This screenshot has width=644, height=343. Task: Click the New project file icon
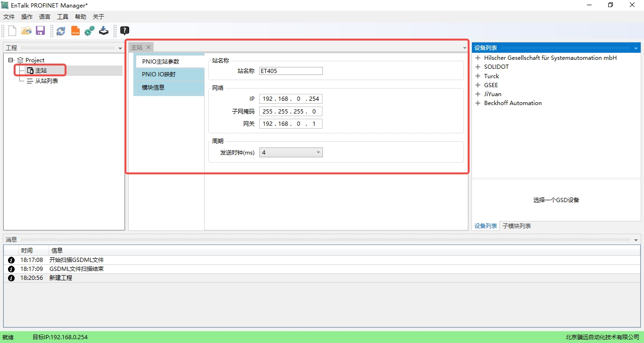12,31
